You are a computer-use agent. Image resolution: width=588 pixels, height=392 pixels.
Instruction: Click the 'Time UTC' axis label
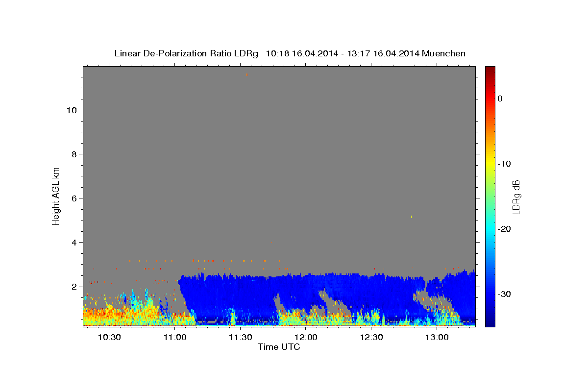tap(279, 347)
